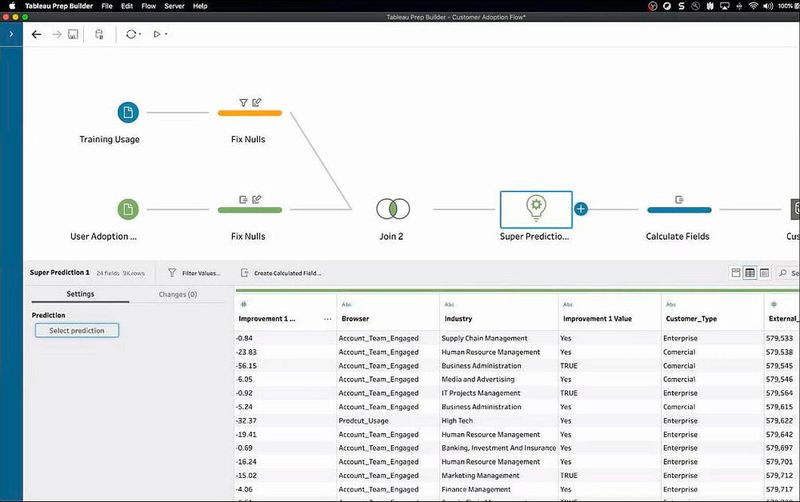Click the back arrow in toolbar
The image size is (800, 502).
point(36,34)
